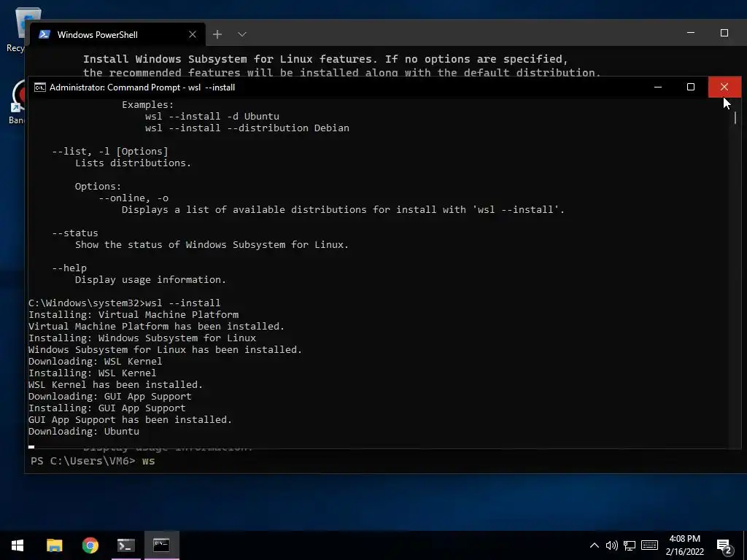Screen dimensions: 747x560
Task: Open the Command Prompt title bar system icon
Action: (40, 87)
